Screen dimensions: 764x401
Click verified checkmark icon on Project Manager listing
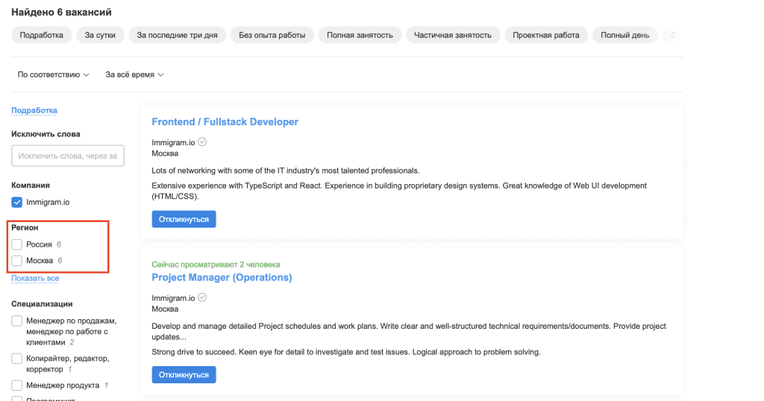[x=202, y=297]
